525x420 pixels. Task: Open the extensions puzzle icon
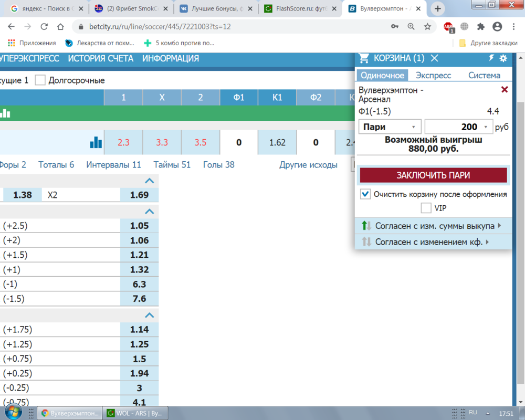click(481, 26)
